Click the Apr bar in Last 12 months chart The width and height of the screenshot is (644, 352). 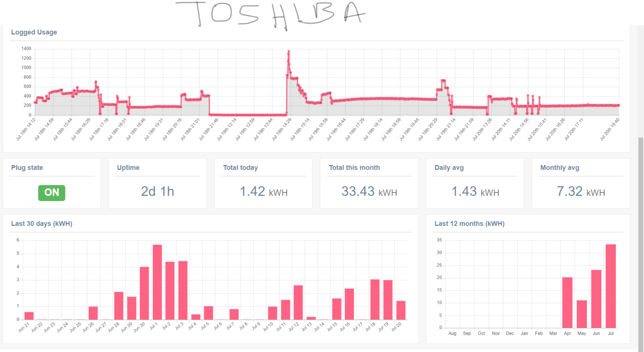pyautogui.click(x=568, y=302)
